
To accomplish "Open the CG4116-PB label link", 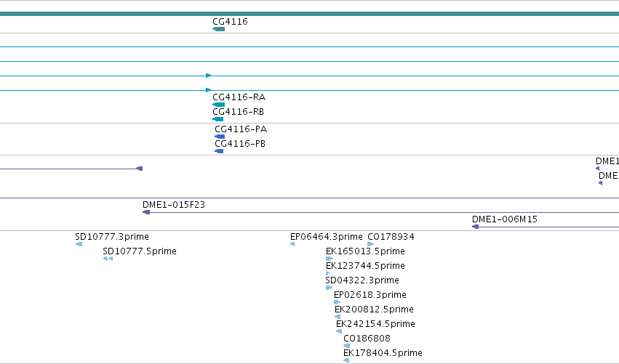I will coord(240,144).
